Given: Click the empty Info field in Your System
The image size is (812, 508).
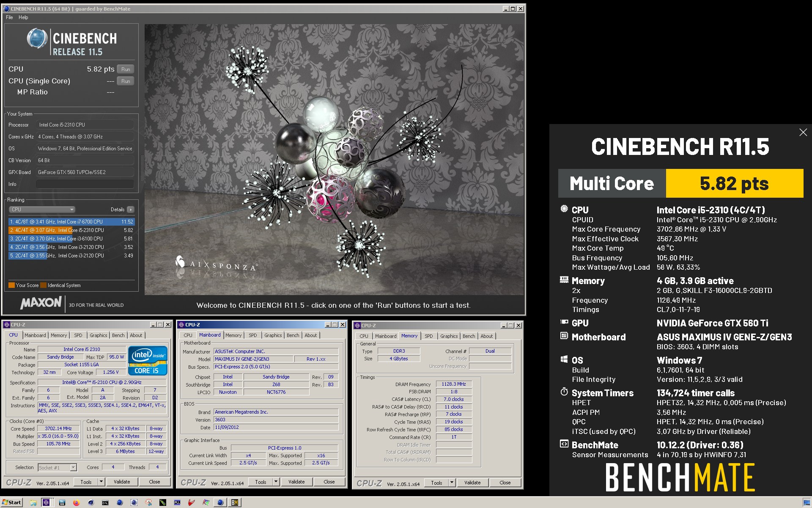Looking at the screenshot, I should click(85, 184).
